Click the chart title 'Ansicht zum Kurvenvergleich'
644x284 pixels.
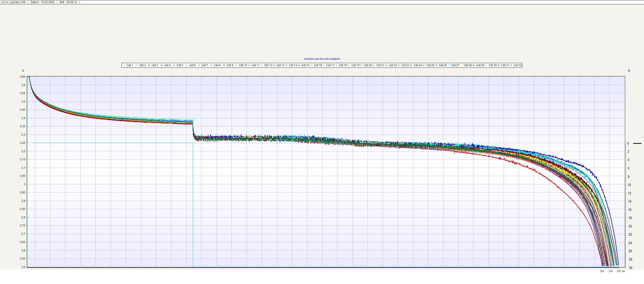pyautogui.click(x=322, y=59)
